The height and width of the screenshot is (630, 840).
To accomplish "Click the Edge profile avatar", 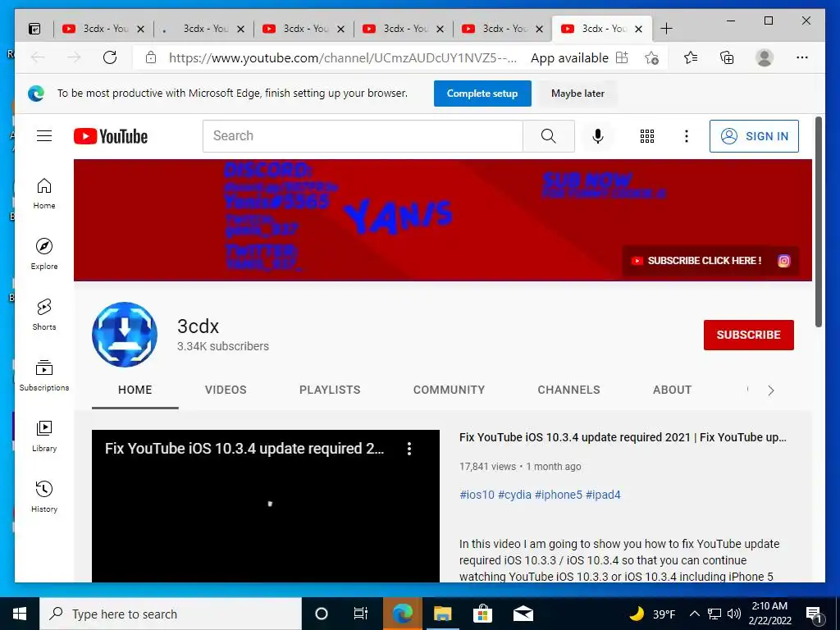I will [x=765, y=57].
